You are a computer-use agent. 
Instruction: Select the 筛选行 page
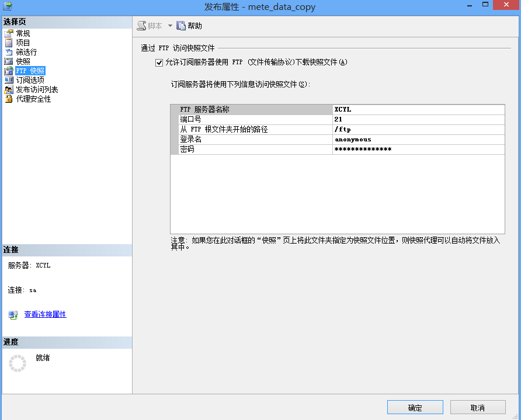click(26, 52)
